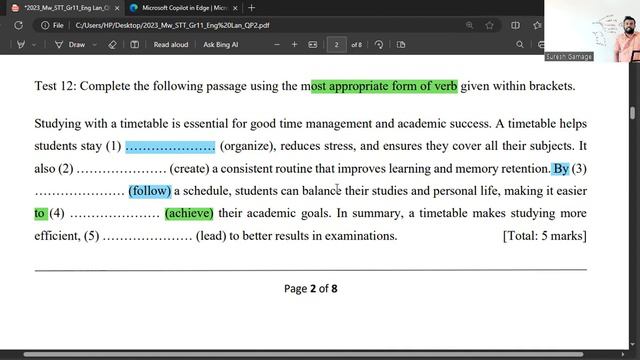Image resolution: width=640 pixels, height=360 pixels.
Task: Click zoom magnifier in address bar
Action: (469, 25)
